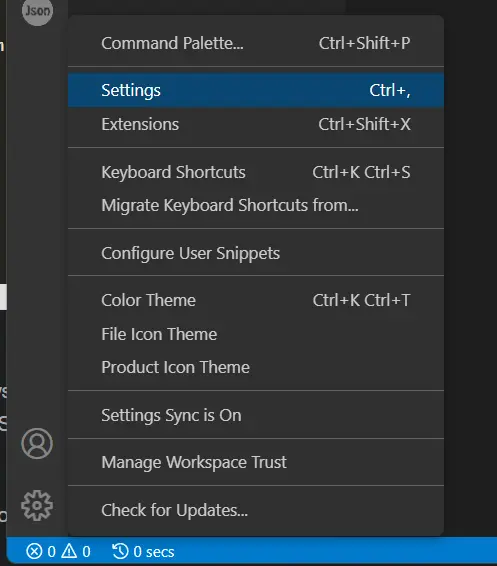Viewport: 497px width, 566px height.
Task: Open Extensions from the menu
Action: click(x=256, y=124)
